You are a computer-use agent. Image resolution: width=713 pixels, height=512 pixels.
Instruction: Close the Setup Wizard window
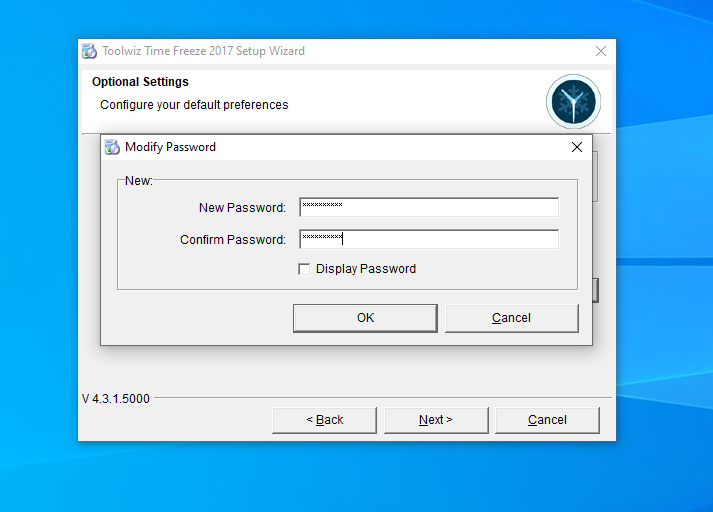click(601, 51)
